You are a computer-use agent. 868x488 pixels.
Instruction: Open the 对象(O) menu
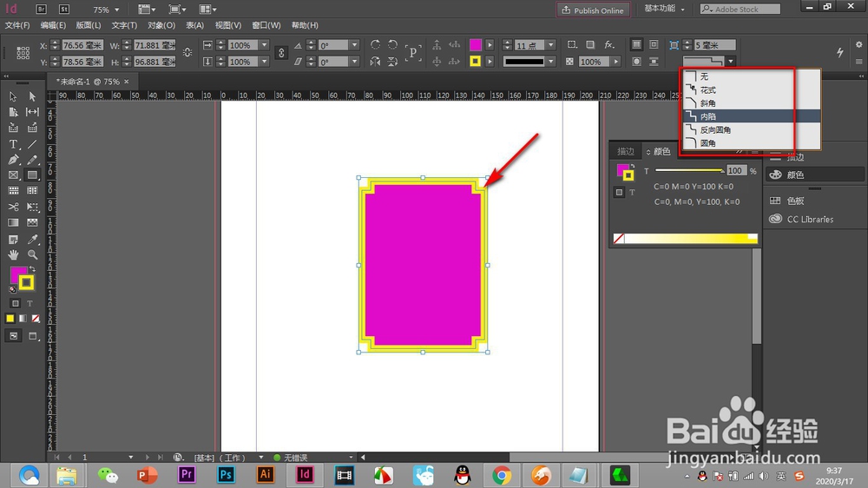161,25
